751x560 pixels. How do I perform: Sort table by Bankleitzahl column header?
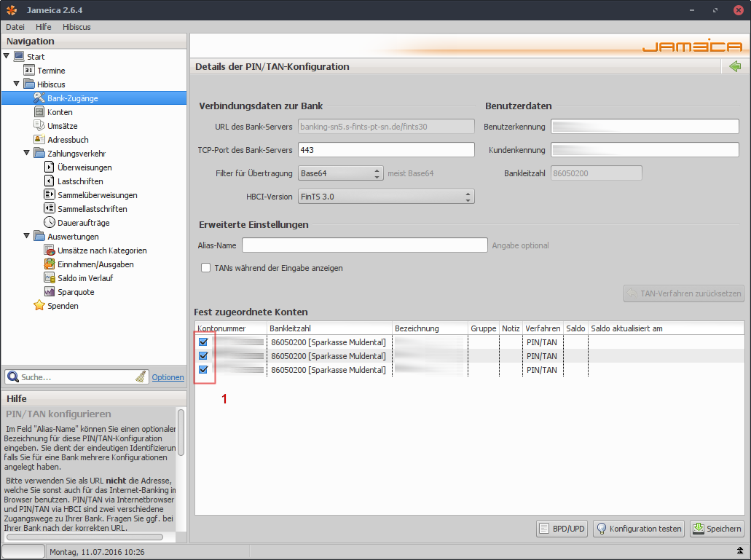click(329, 328)
